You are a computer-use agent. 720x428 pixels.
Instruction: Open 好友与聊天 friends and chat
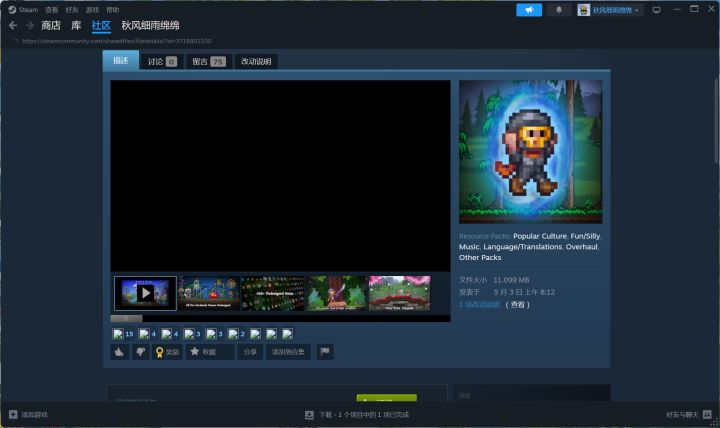tap(688, 415)
